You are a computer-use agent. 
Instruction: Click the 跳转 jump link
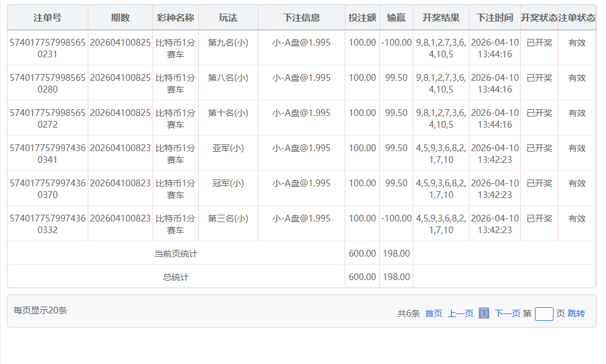coord(576,313)
